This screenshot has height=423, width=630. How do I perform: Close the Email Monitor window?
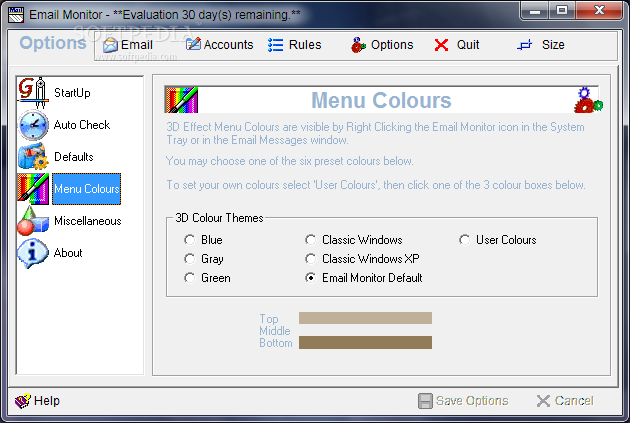(599, 10)
